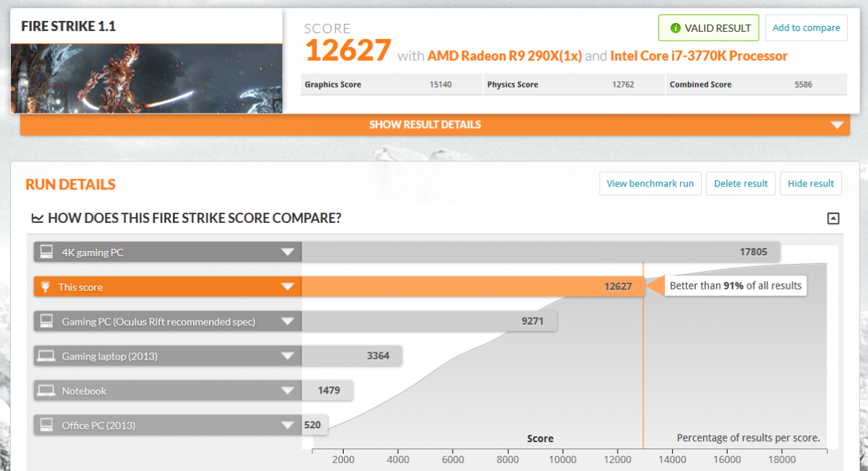This screenshot has width=868, height=471.
Task: Click the white arrow on result details bar
Action: coord(837,125)
